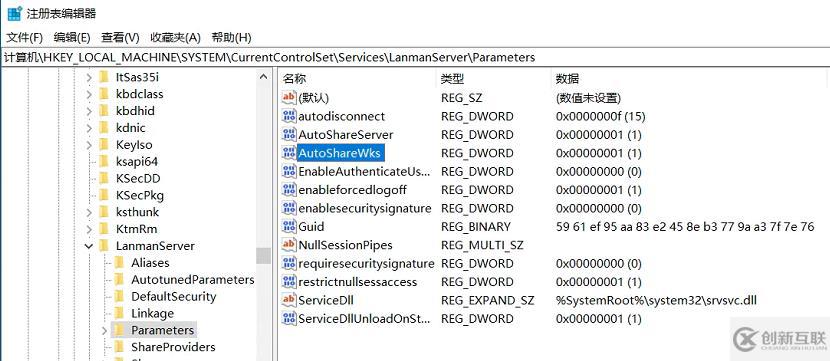
Task: Select the KSecDD folder icon
Action: (104, 178)
